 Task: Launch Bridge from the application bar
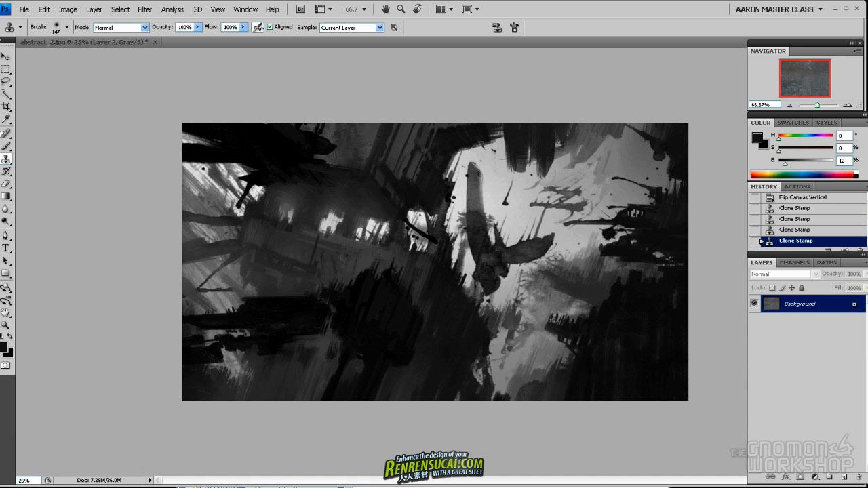pos(300,9)
